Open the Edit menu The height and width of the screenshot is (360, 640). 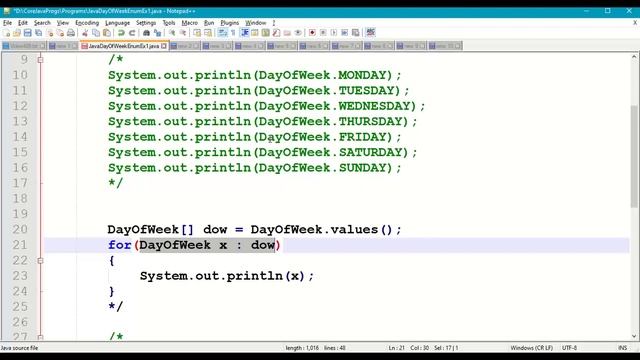point(22,23)
